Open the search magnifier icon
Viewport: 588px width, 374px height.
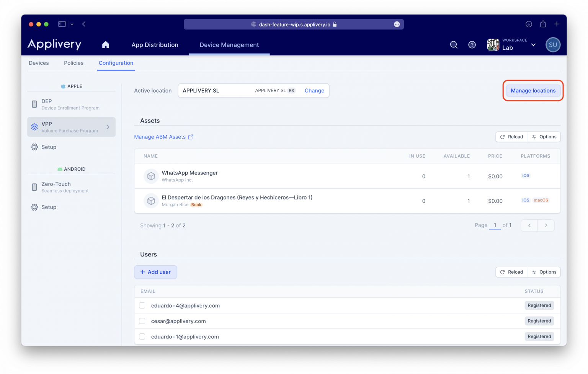(x=454, y=45)
